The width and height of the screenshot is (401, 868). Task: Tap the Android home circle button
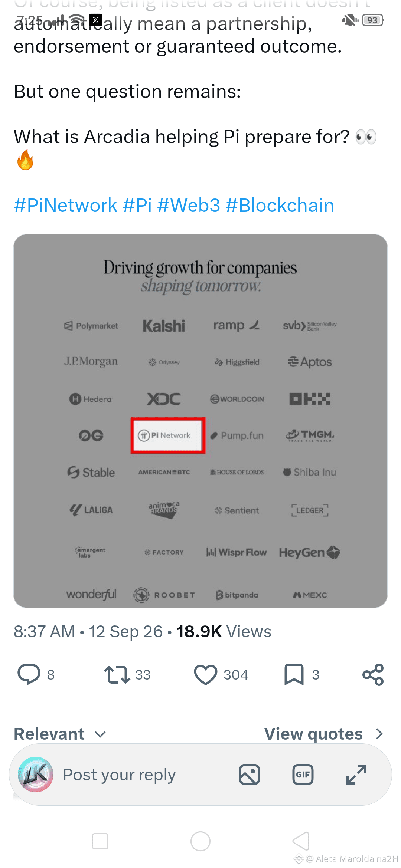[x=200, y=841]
